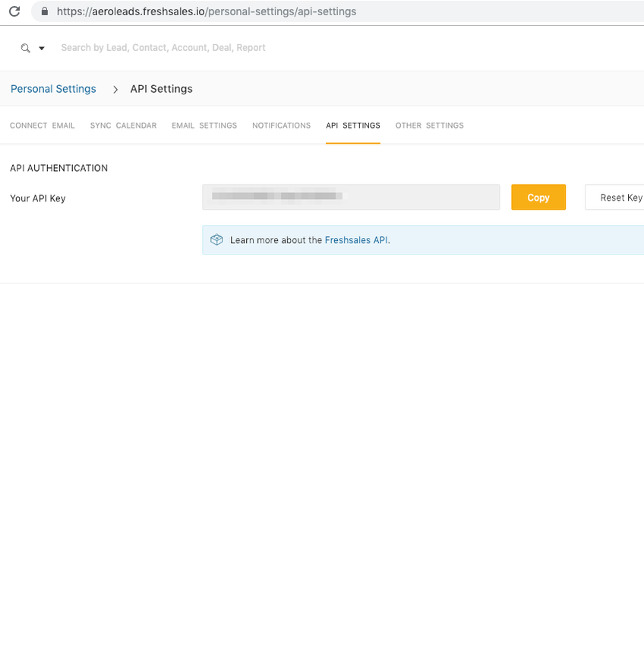Open the NOTIFICATIONS tab
The width and height of the screenshot is (644, 646).
click(x=281, y=125)
